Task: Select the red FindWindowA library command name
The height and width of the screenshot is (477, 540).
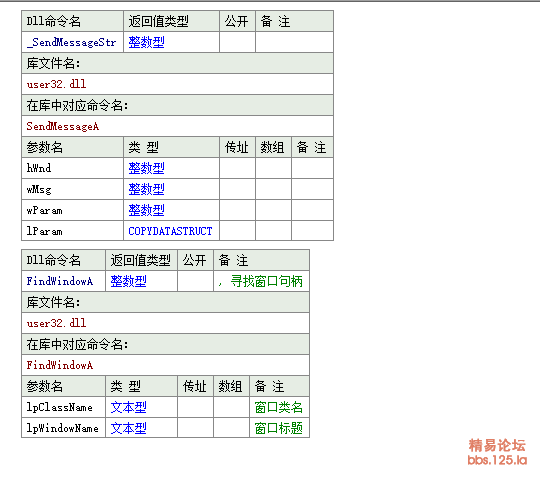Action: [x=60, y=365]
